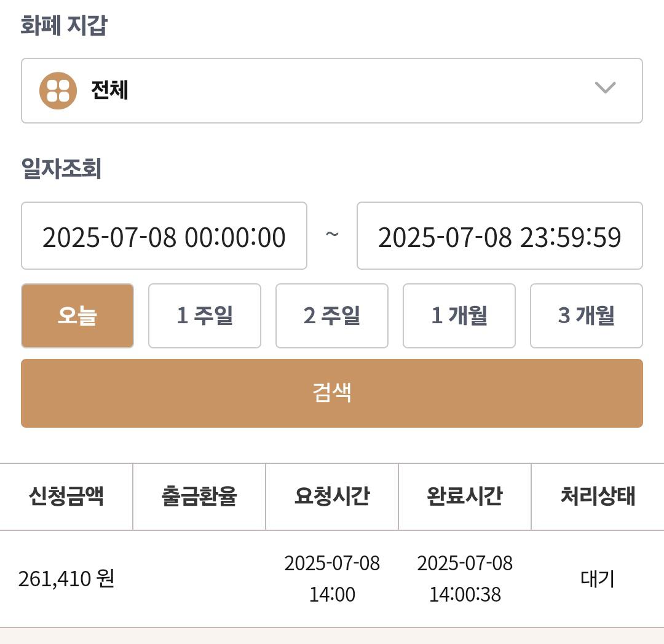
Task: Click the 출금환율 column header
Action: [199, 497]
